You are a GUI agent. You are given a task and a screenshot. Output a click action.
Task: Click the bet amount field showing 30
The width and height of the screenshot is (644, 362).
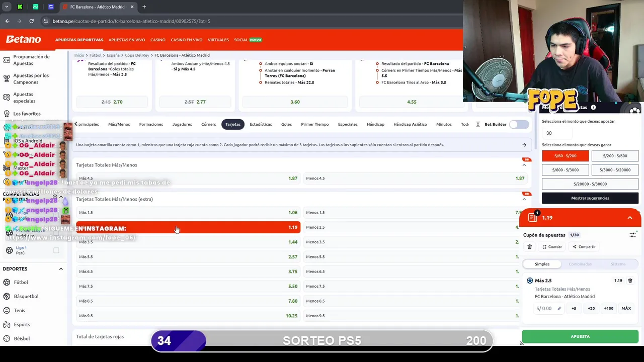point(557,133)
